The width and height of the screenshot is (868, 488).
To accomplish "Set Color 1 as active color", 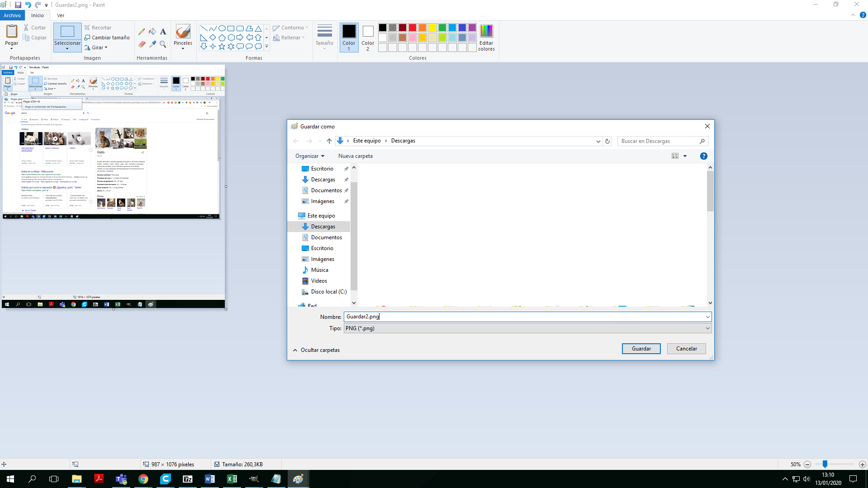I will 349,37.
